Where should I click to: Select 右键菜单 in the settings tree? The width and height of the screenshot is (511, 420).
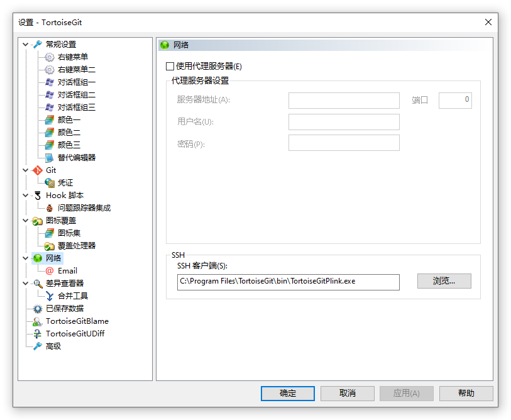click(73, 57)
